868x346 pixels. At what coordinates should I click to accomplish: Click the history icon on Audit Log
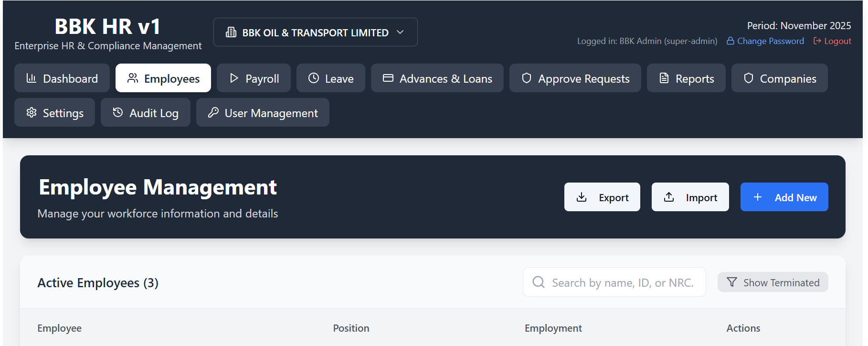118,113
